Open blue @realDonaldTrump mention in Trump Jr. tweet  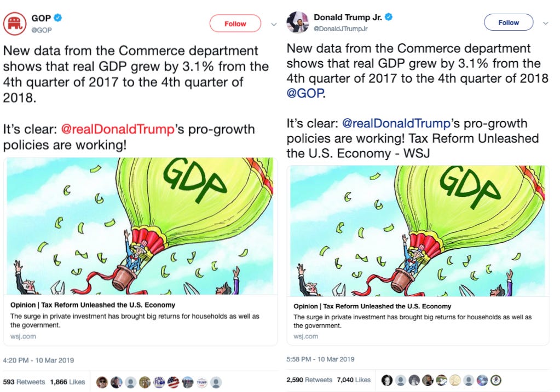click(396, 123)
